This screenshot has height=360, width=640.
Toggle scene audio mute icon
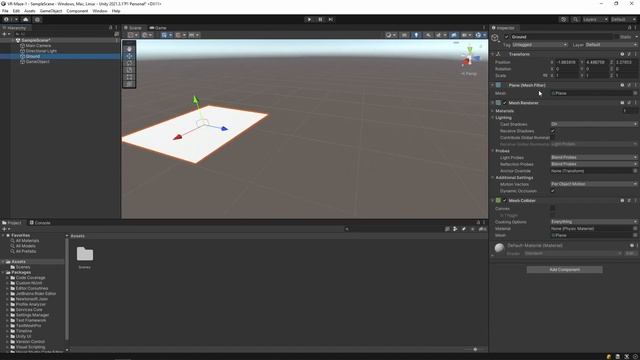click(x=428, y=35)
